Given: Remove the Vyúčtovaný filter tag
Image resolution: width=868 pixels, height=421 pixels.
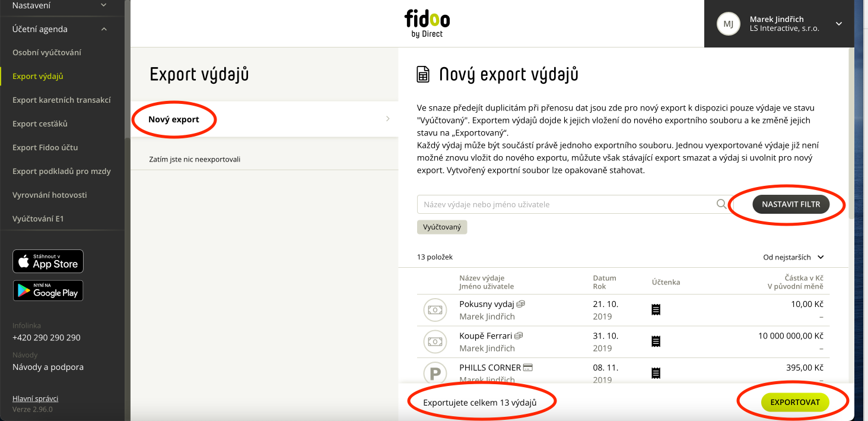Looking at the screenshot, I should 442,227.
